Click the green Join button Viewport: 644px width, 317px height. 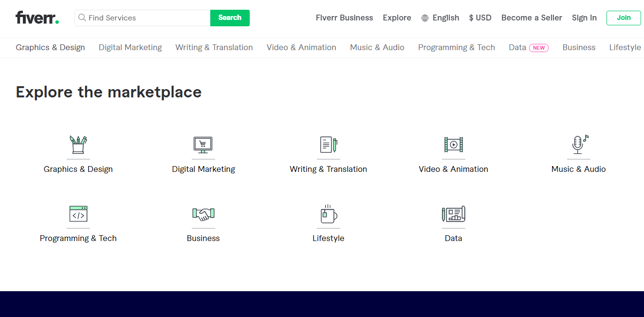click(624, 18)
